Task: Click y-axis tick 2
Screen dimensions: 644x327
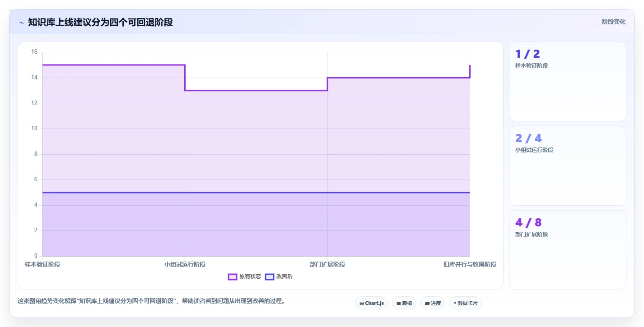Action: 36,230
